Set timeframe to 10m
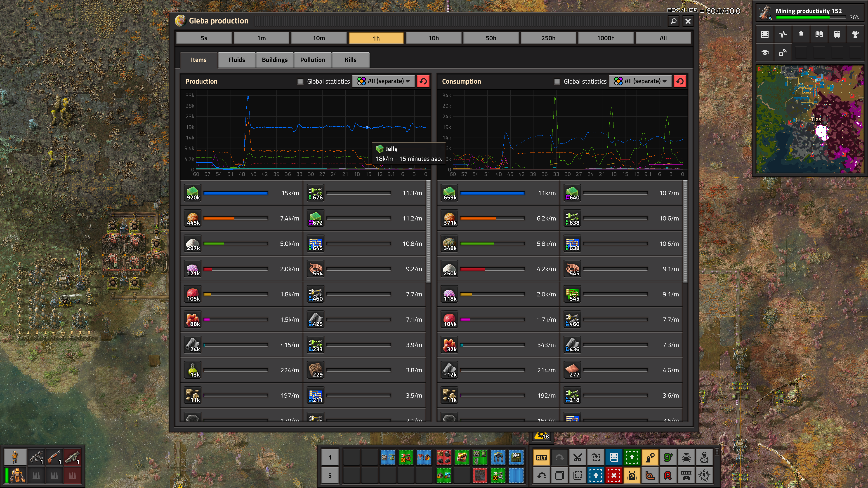 319,38
